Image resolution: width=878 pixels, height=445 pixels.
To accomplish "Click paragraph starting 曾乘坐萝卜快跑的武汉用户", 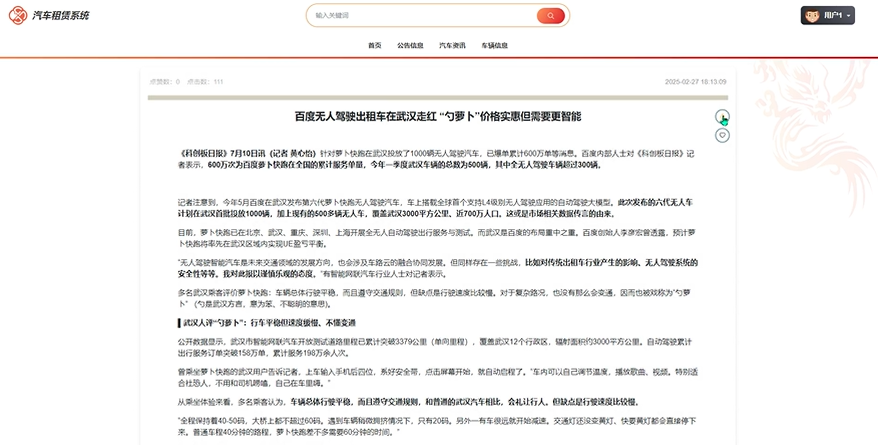I will tap(438, 378).
